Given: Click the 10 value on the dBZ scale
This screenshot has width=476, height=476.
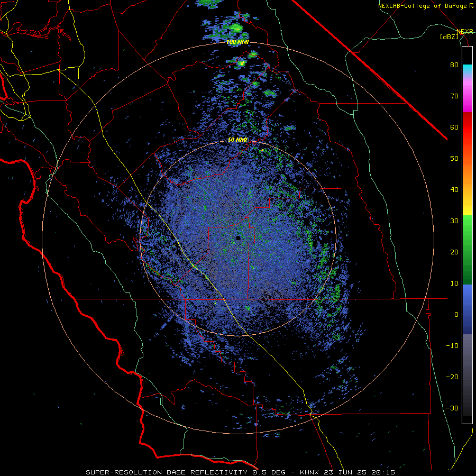Looking at the screenshot, I should (454, 283).
